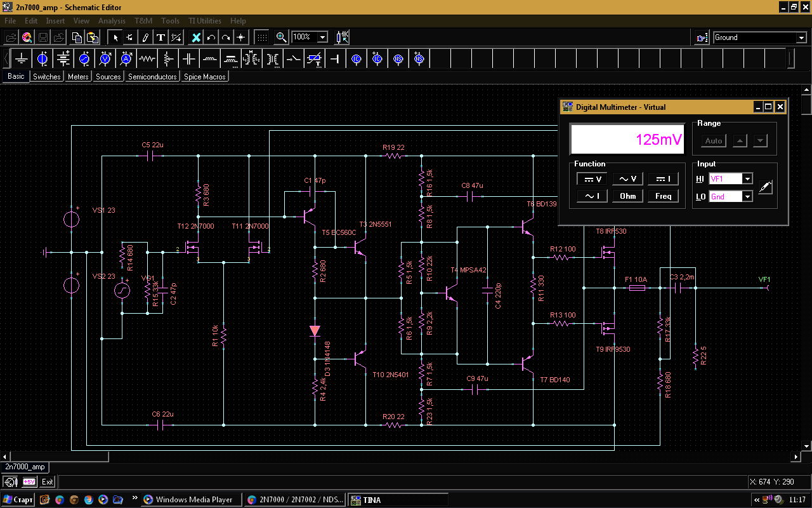The image size is (812, 508).
Task: Select the arrow pointer tool
Action: click(x=115, y=37)
